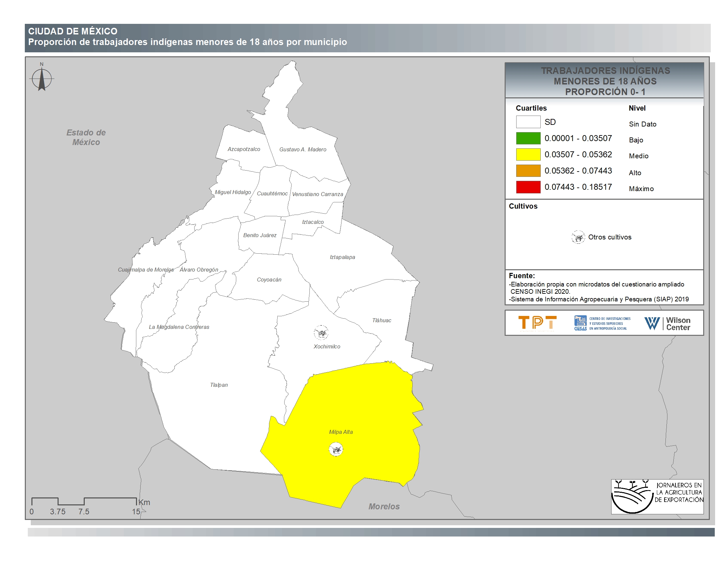
Task: Click the red Máximo legend swatch
Action: coord(528,187)
